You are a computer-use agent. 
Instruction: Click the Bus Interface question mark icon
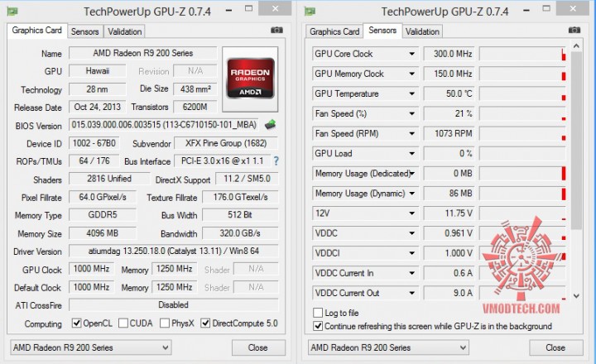(276, 161)
